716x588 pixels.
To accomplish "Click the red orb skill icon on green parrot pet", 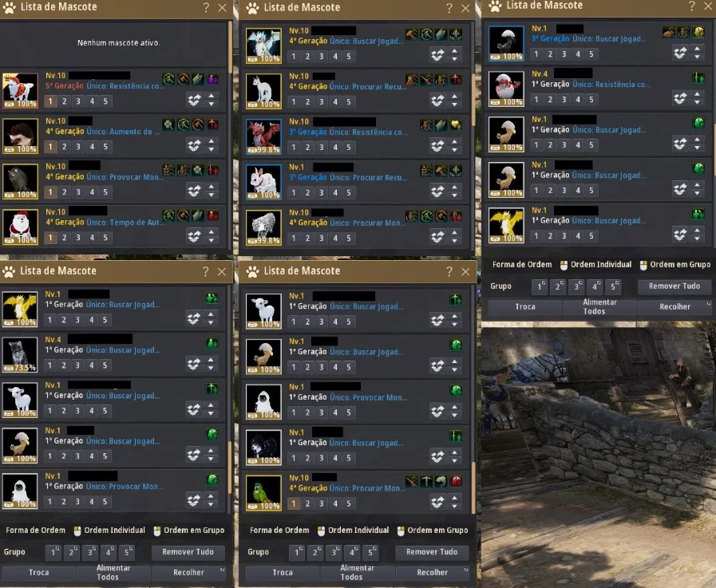I will click(x=456, y=481).
